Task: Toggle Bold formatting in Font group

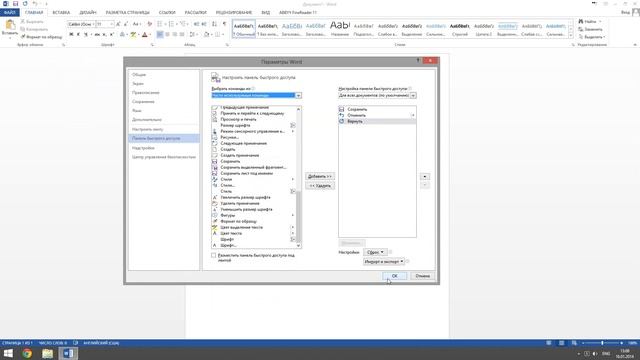Action: point(71,35)
